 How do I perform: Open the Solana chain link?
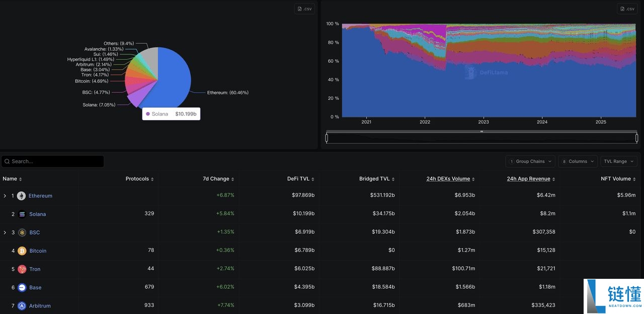coord(37,214)
